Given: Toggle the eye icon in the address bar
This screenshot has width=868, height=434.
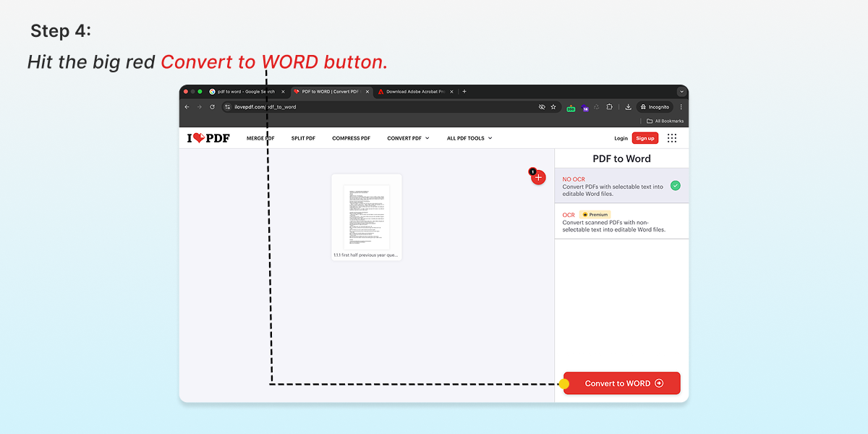Looking at the screenshot, I should 541,106.
